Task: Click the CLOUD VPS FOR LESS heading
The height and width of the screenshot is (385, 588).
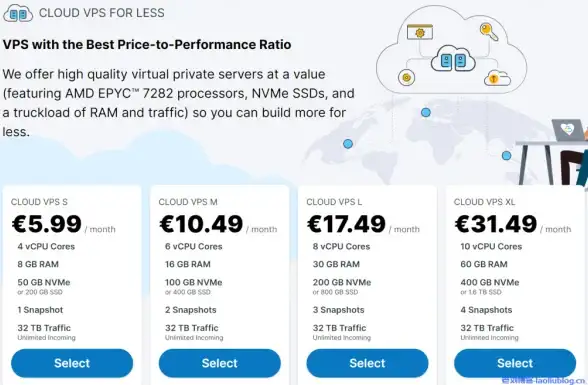Action: pos(102,13)
